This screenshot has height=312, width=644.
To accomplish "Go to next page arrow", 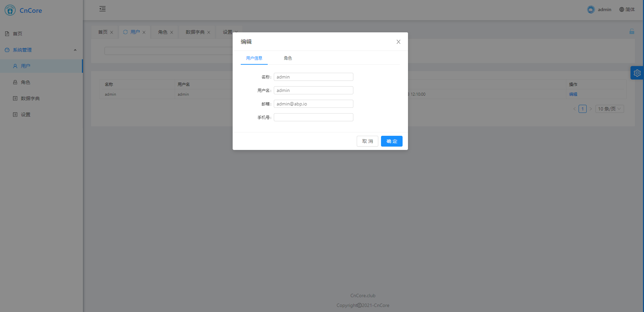I will [590, 109].
